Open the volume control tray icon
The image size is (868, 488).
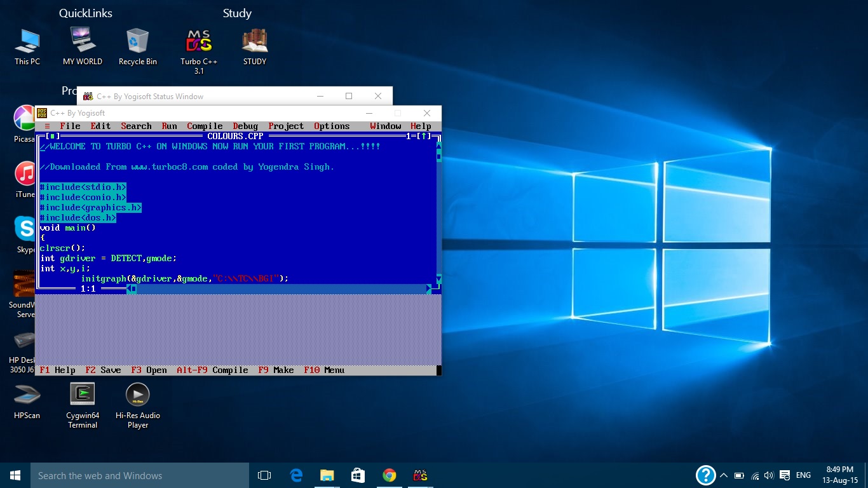tap(769, 475)
